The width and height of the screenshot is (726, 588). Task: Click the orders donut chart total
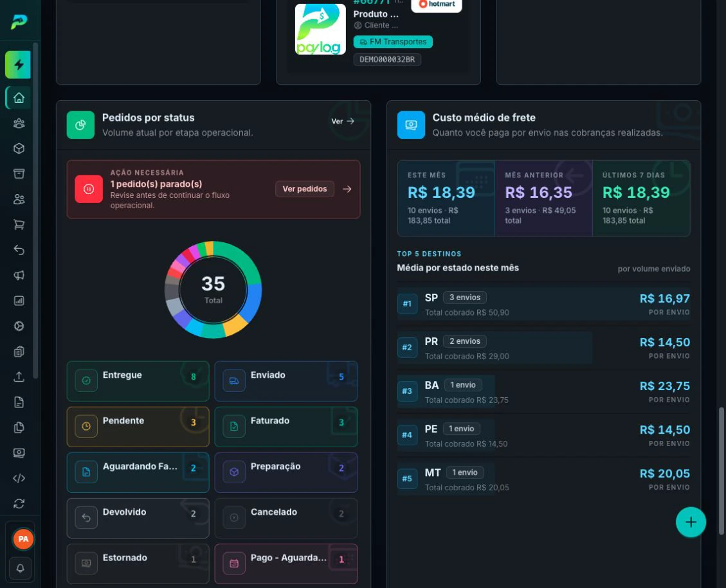coord(213,290)
